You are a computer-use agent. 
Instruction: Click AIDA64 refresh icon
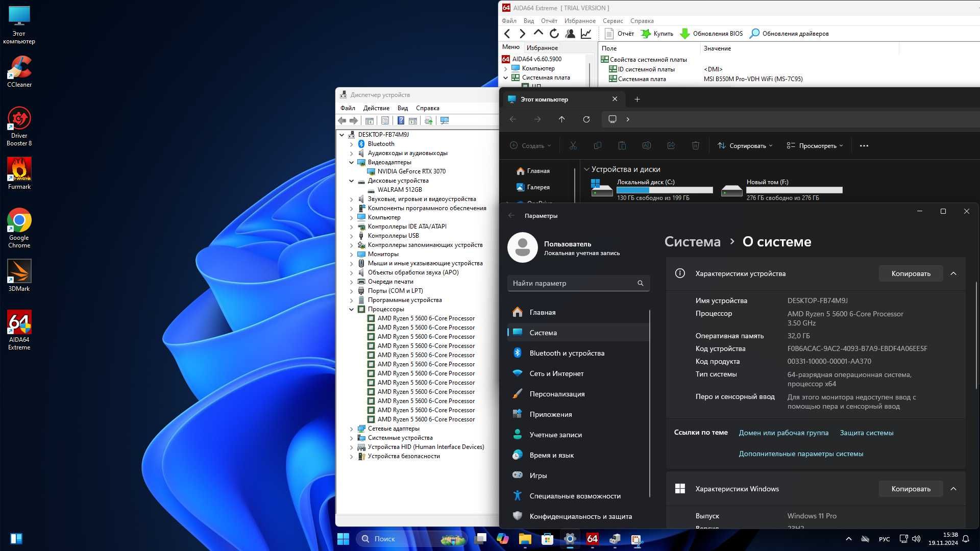(x=554, y=34)
